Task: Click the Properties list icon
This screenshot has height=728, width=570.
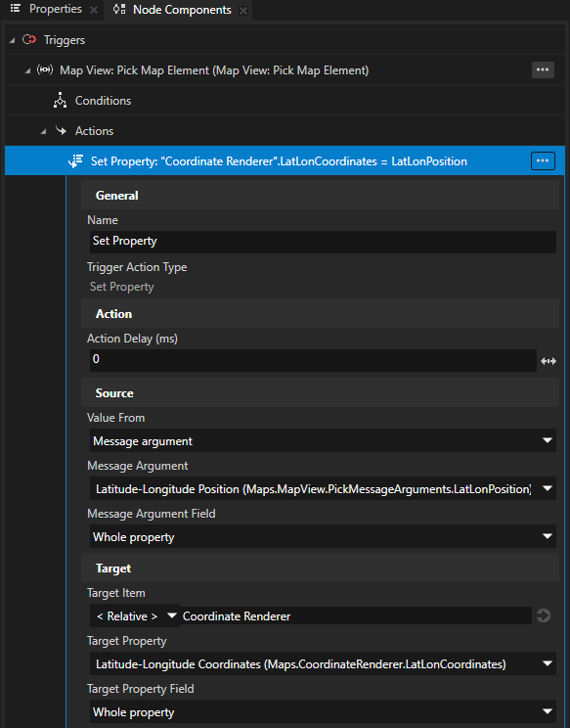Action: [x=16, y=9]
